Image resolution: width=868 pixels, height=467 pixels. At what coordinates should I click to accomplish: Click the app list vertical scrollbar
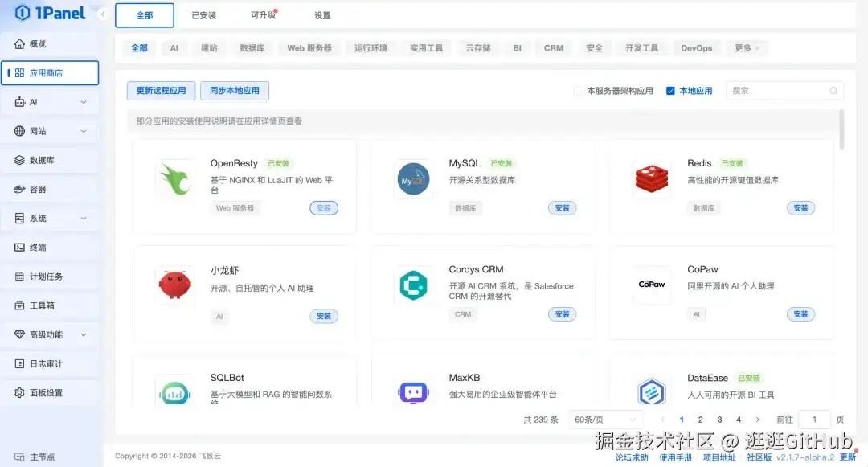[x=841, y=129]
